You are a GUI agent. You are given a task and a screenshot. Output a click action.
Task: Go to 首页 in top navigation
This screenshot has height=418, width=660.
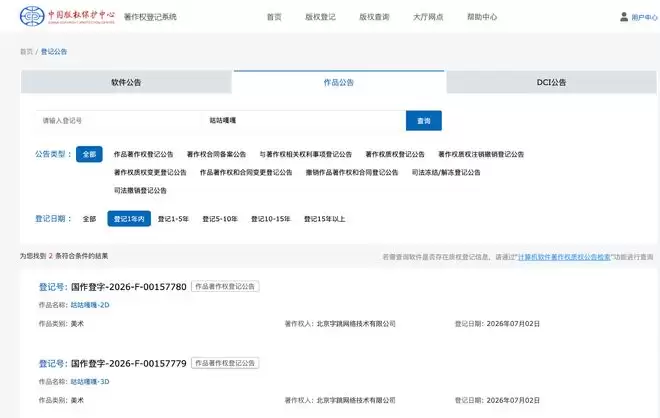click(274, 17)
